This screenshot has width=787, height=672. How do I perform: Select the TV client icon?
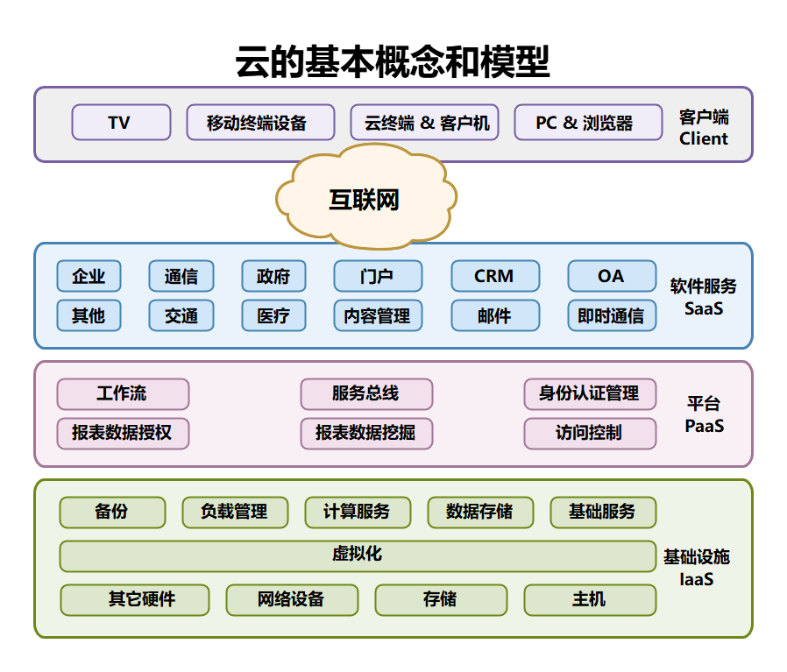pyautogui.click(x=120, y=122)
